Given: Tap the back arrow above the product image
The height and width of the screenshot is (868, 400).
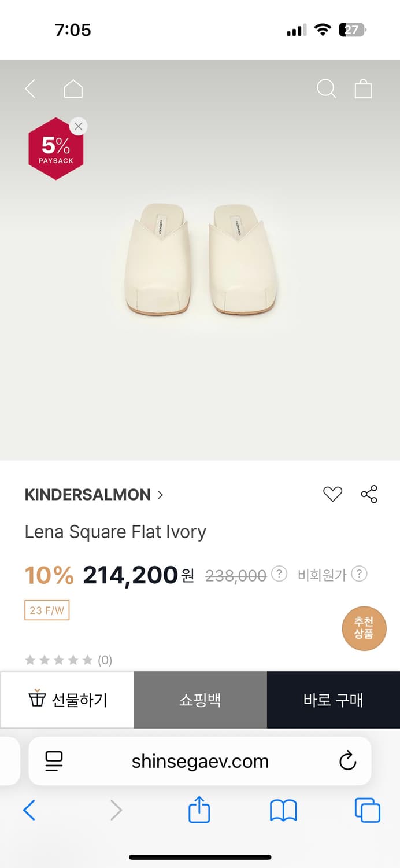Looking at the screenshot, I should [x=31, y=89].
